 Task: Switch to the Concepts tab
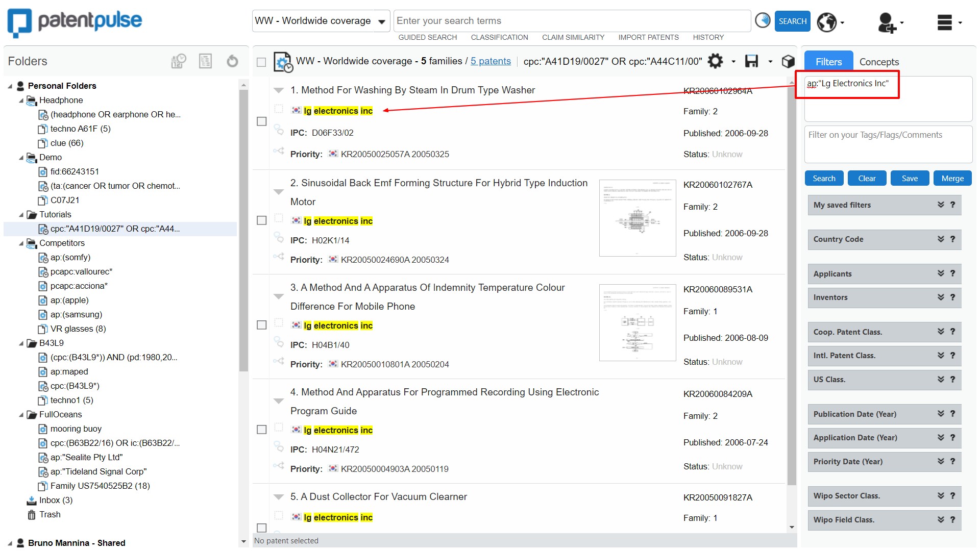pos(878,62)
